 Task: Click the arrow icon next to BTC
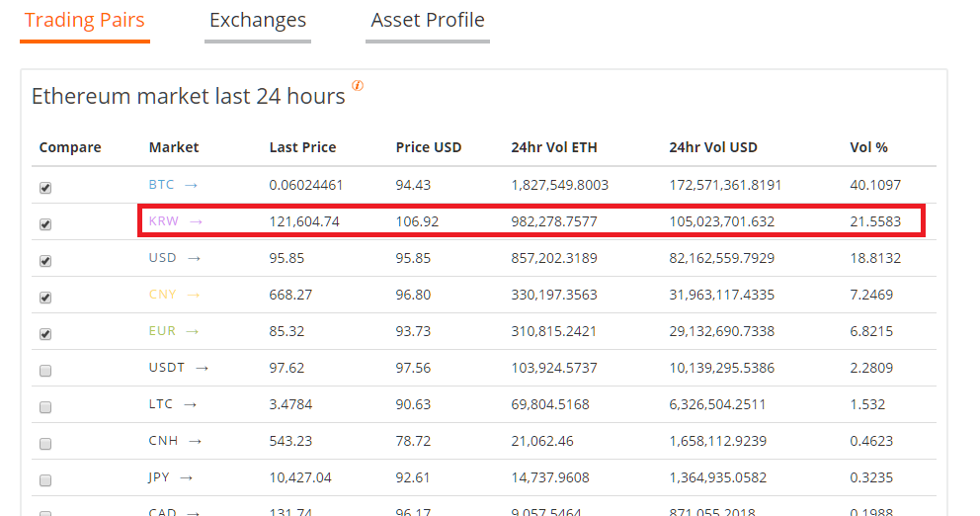(191, 185)
